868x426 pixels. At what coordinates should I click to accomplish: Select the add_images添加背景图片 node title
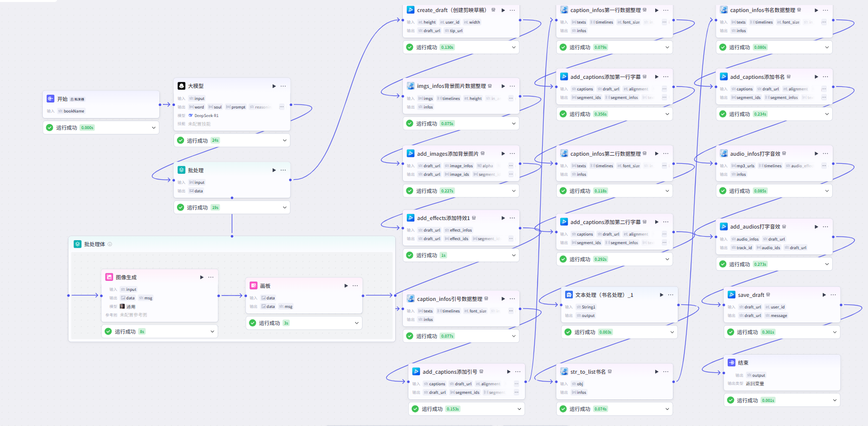coord(448,154)
